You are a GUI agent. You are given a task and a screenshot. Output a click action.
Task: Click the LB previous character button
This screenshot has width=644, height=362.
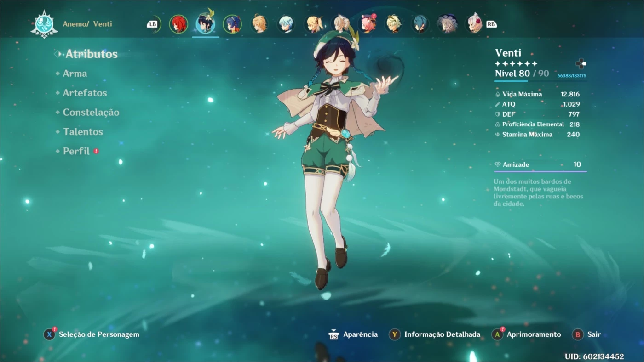153,24
